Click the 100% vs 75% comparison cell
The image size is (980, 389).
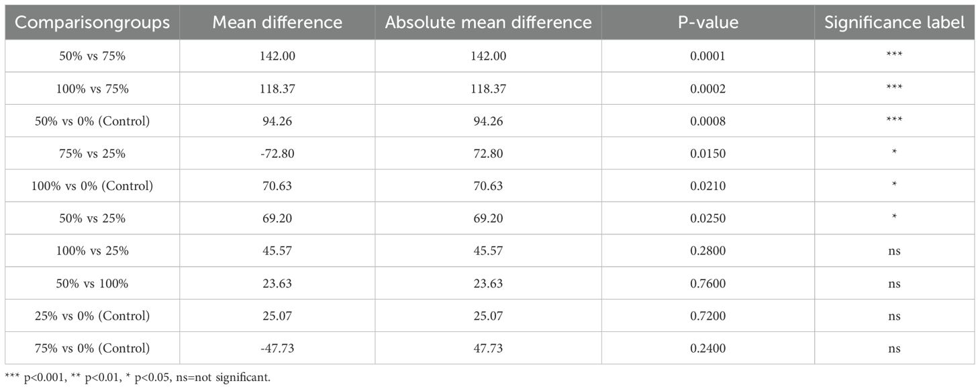pos(93,89)
